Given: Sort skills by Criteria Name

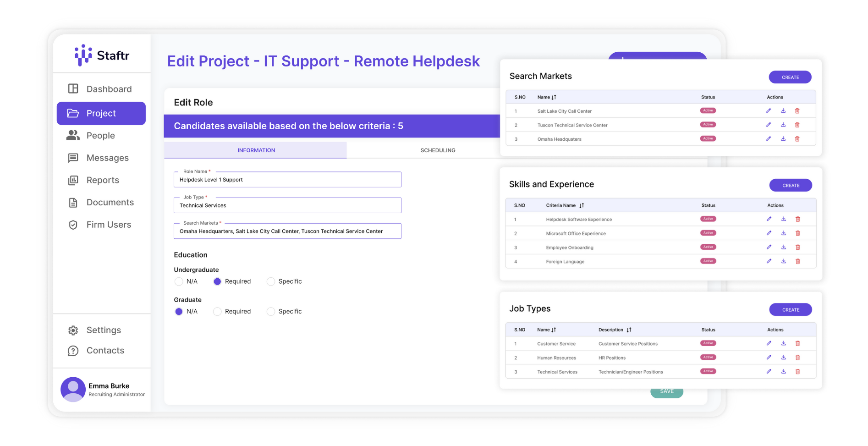Looking at the screenshot, I should pos(582,205).
